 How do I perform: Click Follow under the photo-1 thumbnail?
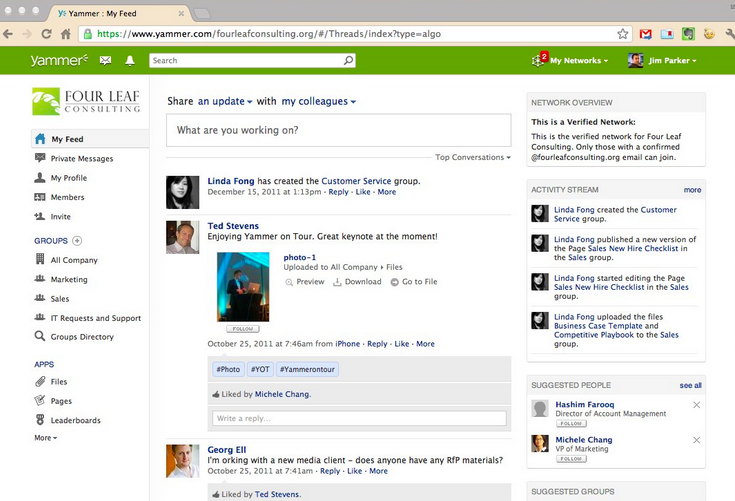243,329
